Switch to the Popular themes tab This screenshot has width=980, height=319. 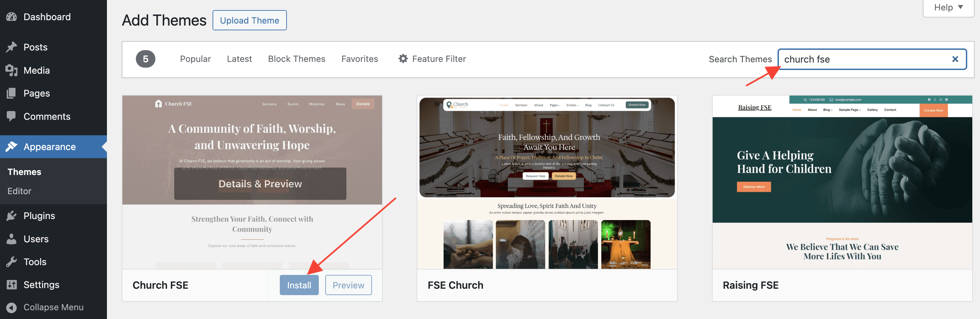point(195,59)
